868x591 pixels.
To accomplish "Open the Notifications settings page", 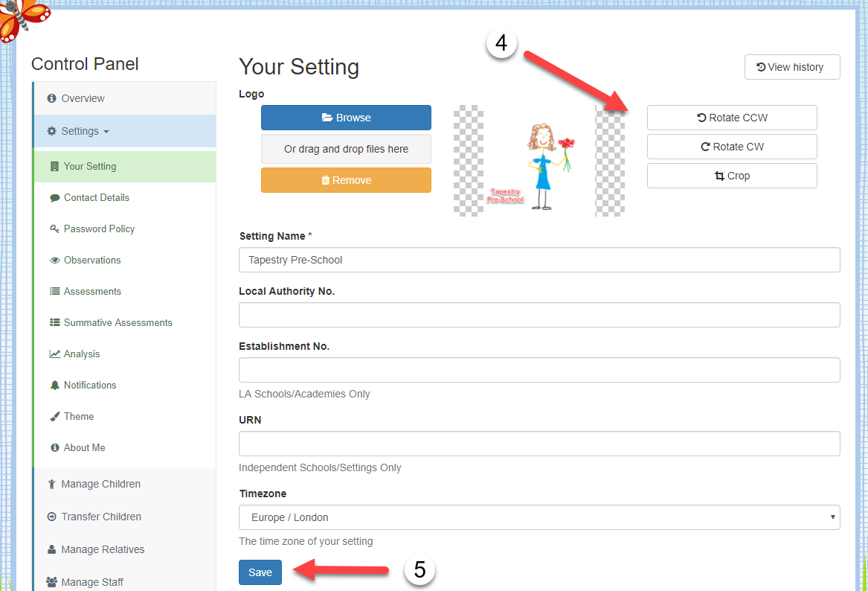I will tap(125, 385).
